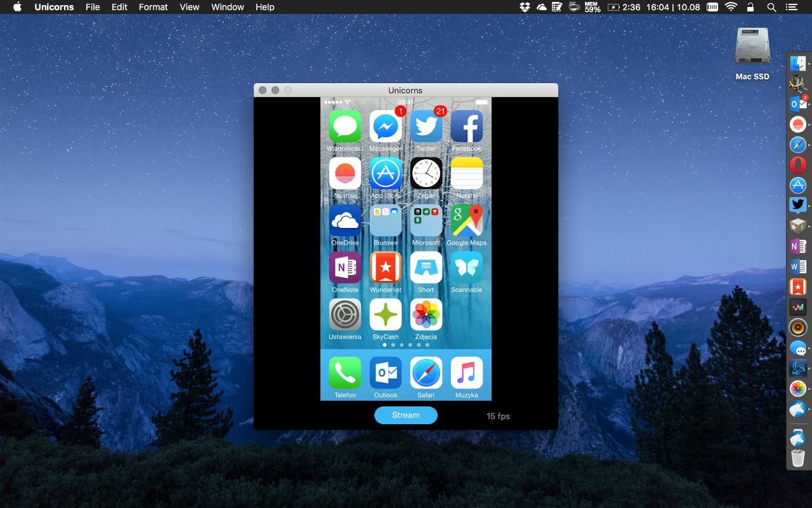Viewport: 812px width, 508px height.
Task: Open the Wi-Fi menu
Action: tap(731, 7)
